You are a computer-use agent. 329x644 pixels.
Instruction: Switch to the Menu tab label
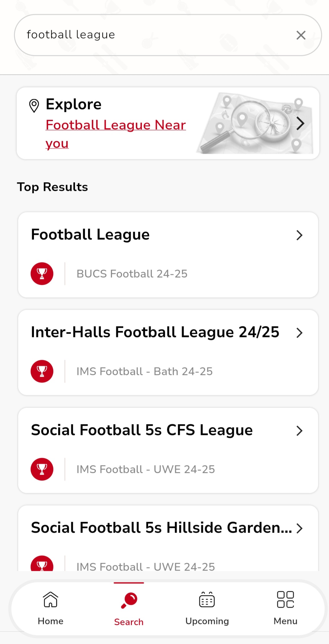pyautogui.click(x=285, y=621)
